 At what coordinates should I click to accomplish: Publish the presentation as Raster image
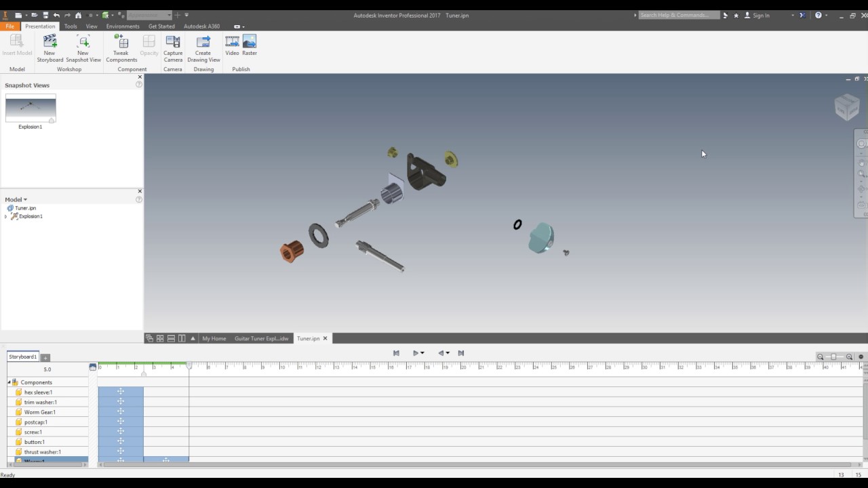[x=250, y=45]
